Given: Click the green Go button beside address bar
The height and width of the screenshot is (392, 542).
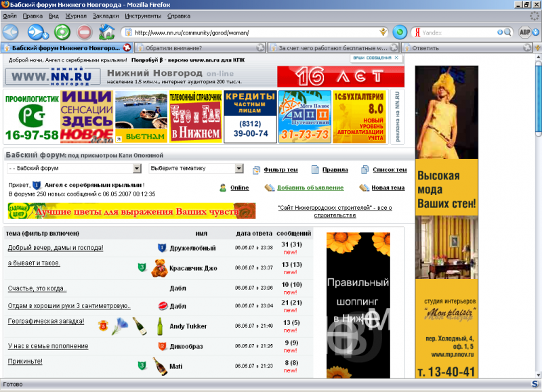Looking at the screenshot, I should coord(400,32).
